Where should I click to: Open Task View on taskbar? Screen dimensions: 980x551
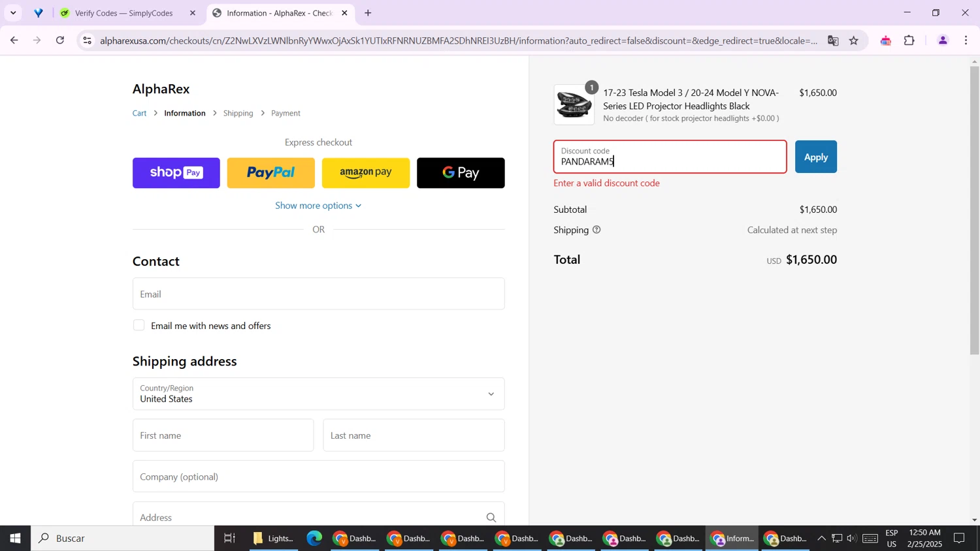click(x=229, y=539)
